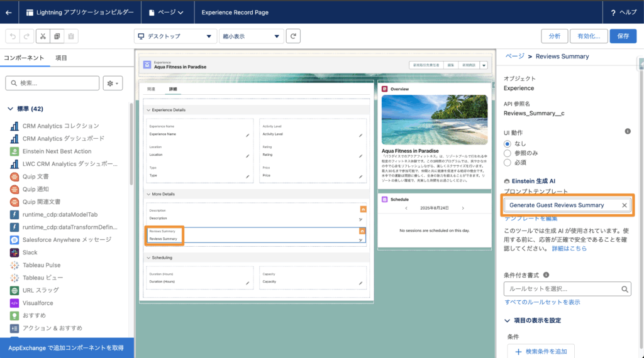
Task: Click the component search field
Action: coord(53,83)
